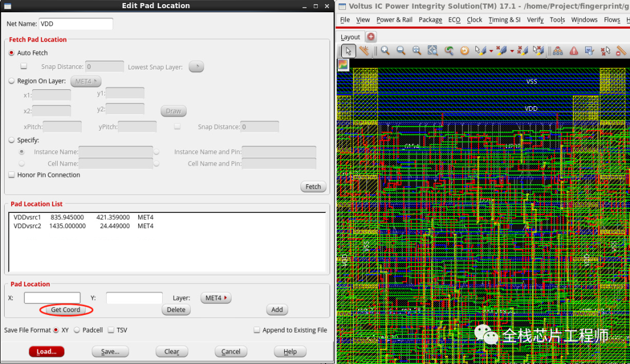Open the Lowest Snap Layer selector
The image size is (630, 364).
point(196,66)
